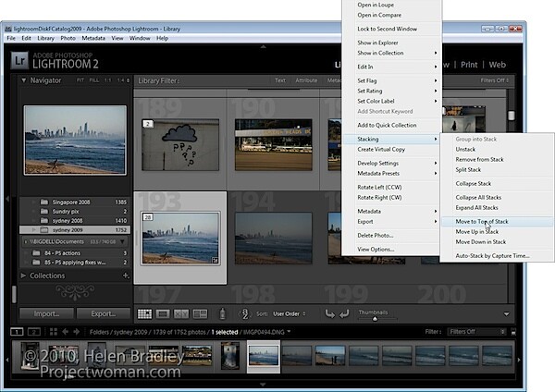Screen dimensions: 555x392
Task: Switch to Loupe view
Action: coord(163,313)
